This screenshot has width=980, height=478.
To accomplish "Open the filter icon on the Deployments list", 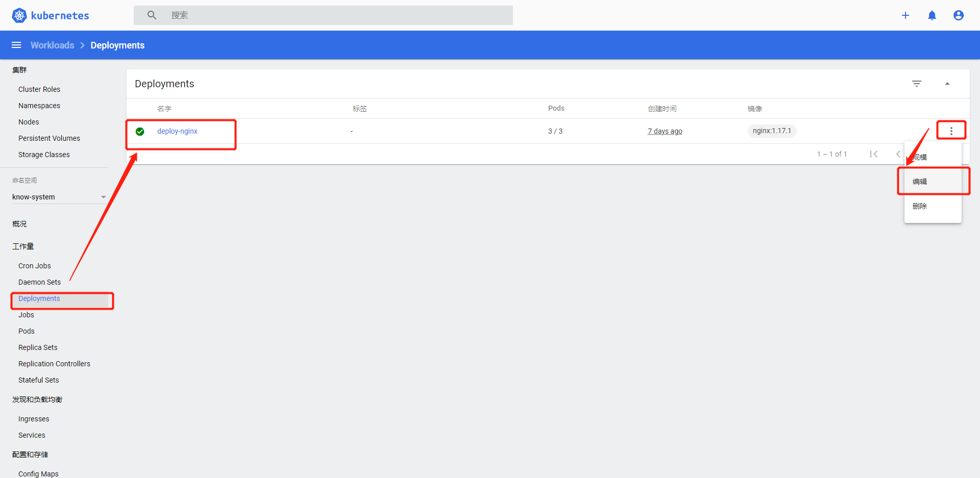I will pos(917,83).
